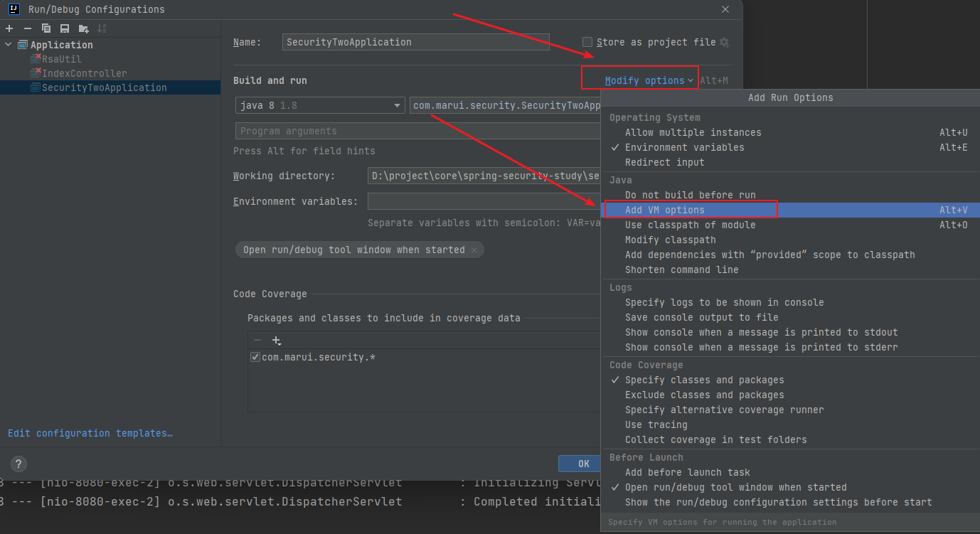
Task: Click the Create New Folder icon
Action: click(84, 28)
